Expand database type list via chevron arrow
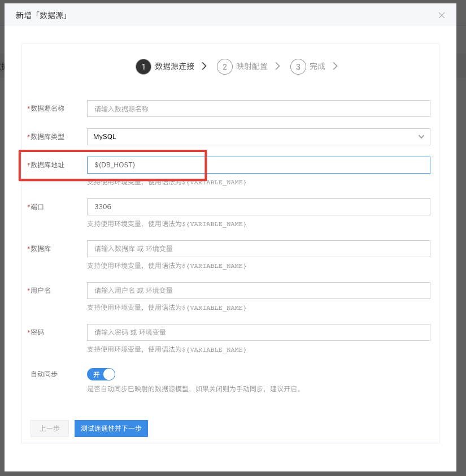This screenshot has height=476, width=466. [421, 137]
